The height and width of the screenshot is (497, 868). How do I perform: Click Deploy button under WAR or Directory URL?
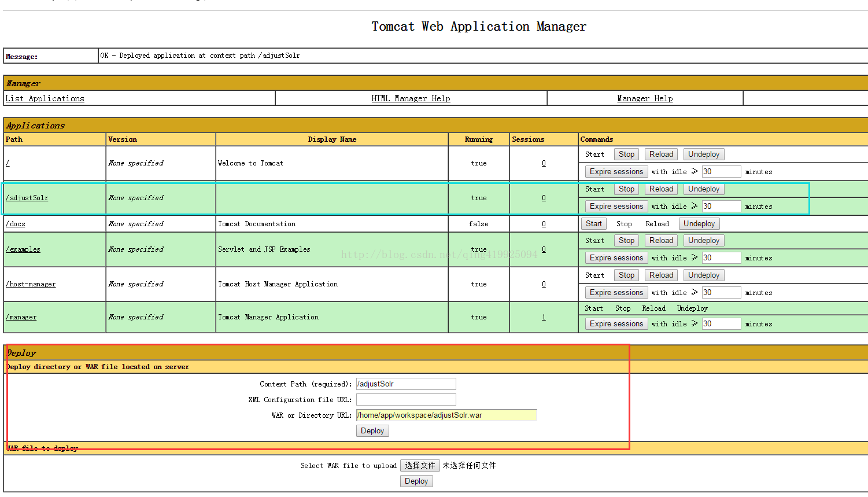pos(372,431)
